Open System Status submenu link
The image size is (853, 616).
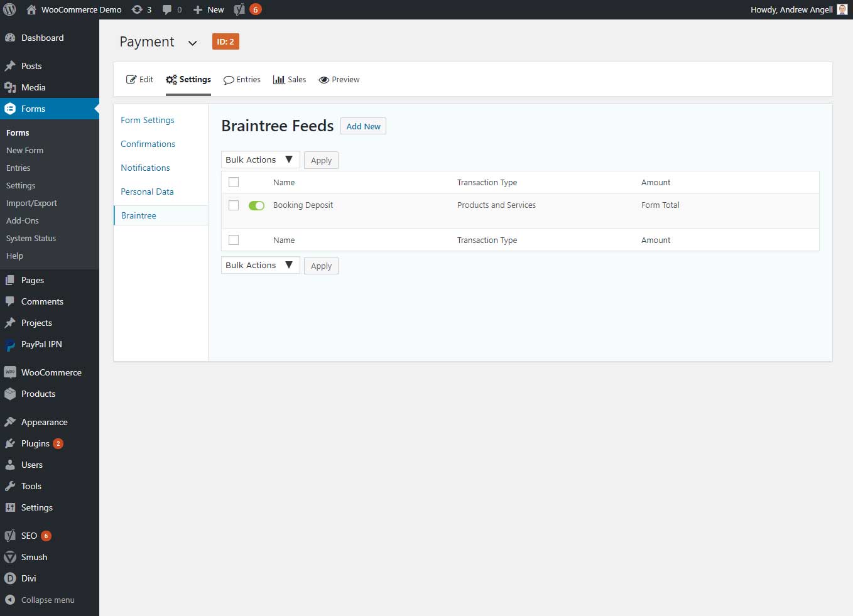click(31, 239)
